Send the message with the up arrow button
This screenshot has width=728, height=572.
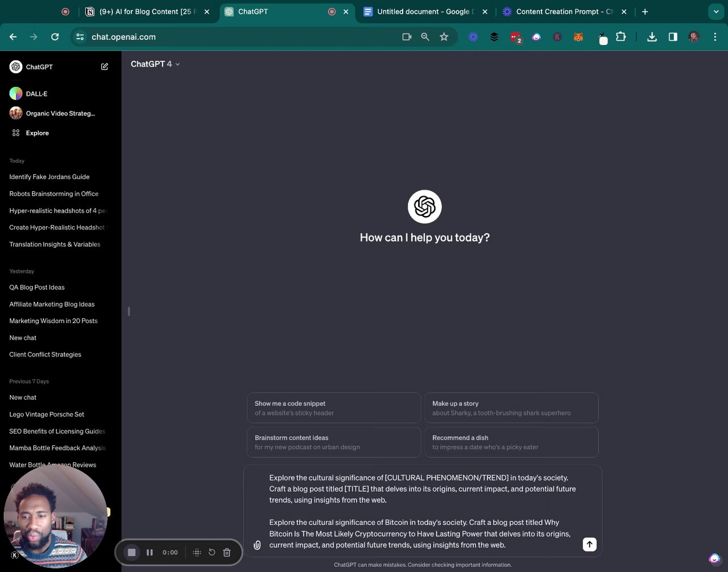click(590, 544)
